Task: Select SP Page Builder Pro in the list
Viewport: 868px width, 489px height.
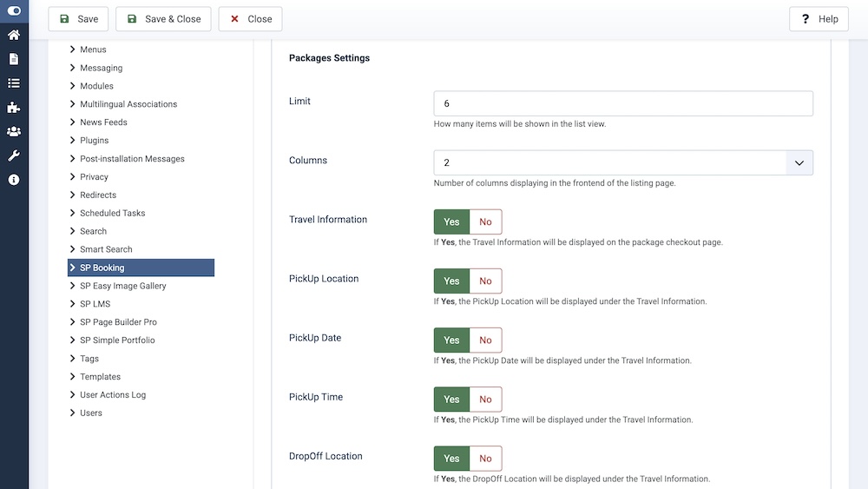Action: [x=118, y=322]
